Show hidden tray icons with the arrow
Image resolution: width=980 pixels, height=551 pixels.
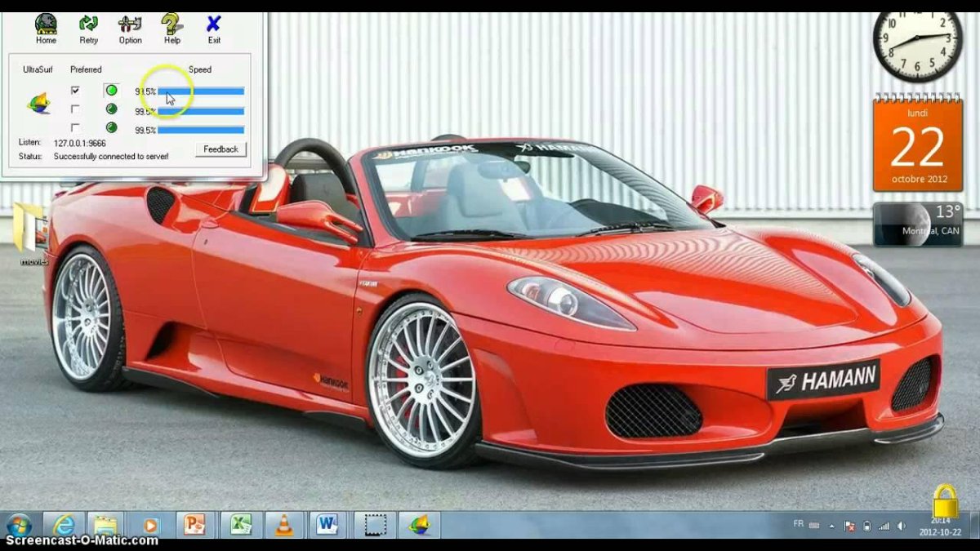click(x=831, y=526)
